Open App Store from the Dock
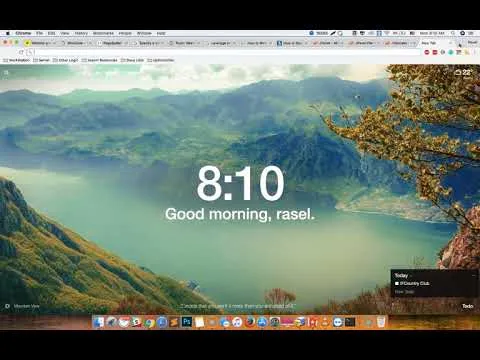The image size is (480, 360). tap(263, 322)
